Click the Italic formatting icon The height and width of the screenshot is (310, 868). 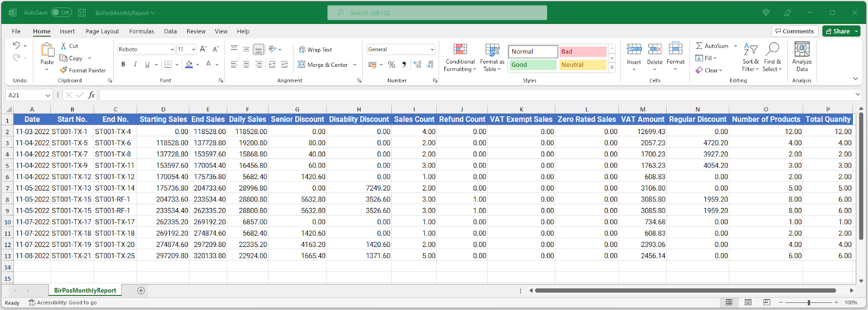coord(135,64)
